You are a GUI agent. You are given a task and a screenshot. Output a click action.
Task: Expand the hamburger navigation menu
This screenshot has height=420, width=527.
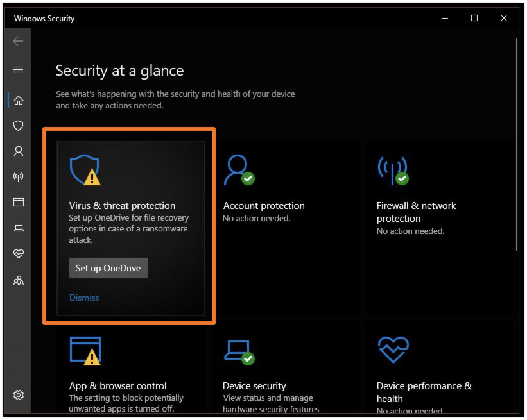[x=18, y=69]
